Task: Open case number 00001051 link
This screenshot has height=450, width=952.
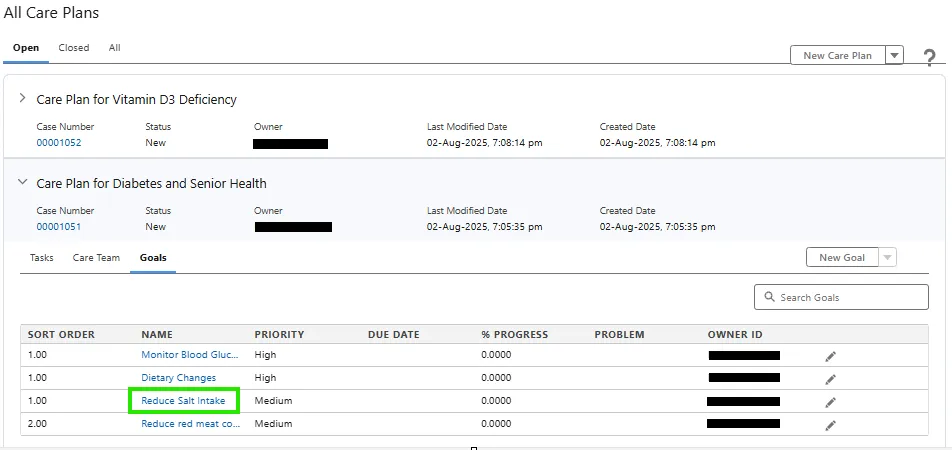Action: (x=59, y=227)
